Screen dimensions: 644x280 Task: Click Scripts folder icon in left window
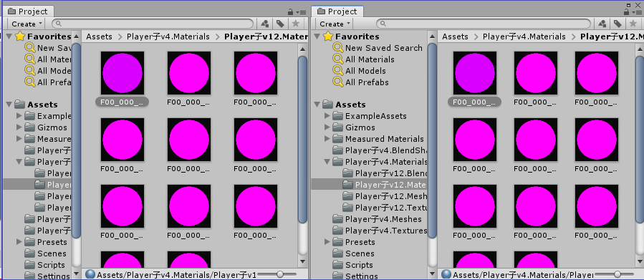pos(29,265)
